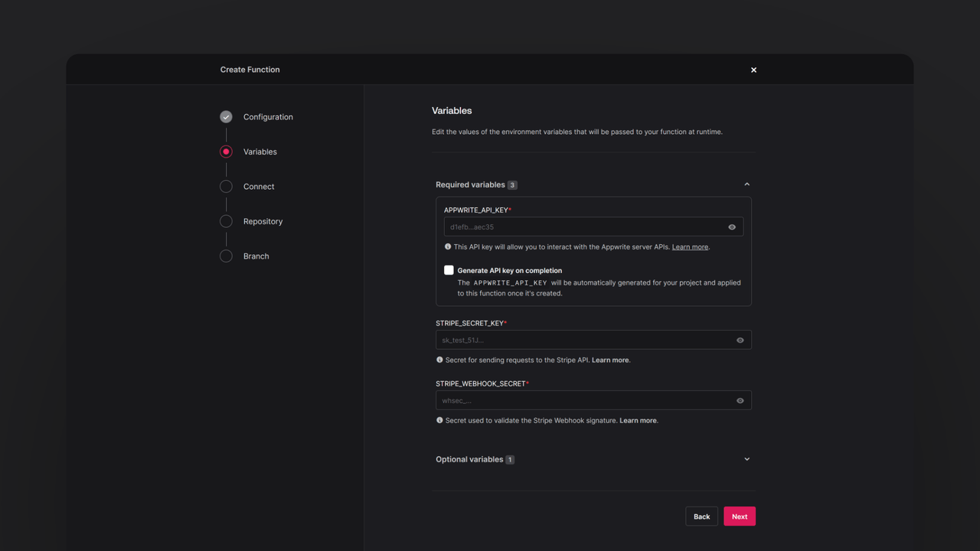This screenshot has width=980, height=551.
Task: Click the info icon beside Appwrite API key hint
Action: [448, 246]
